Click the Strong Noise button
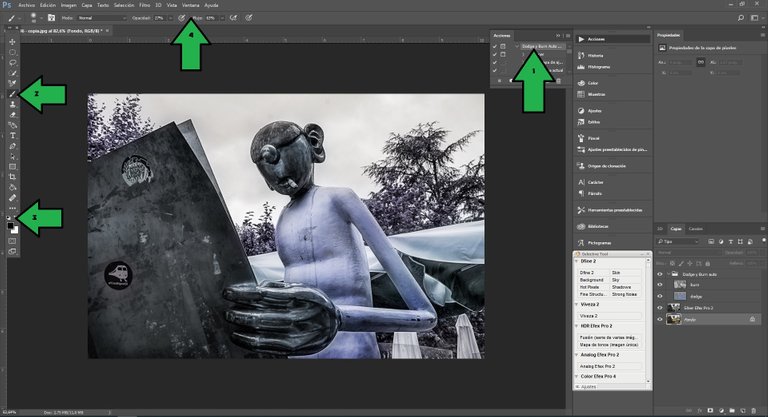The width and height of the screenshot is (768, 417). pos(625,294)
